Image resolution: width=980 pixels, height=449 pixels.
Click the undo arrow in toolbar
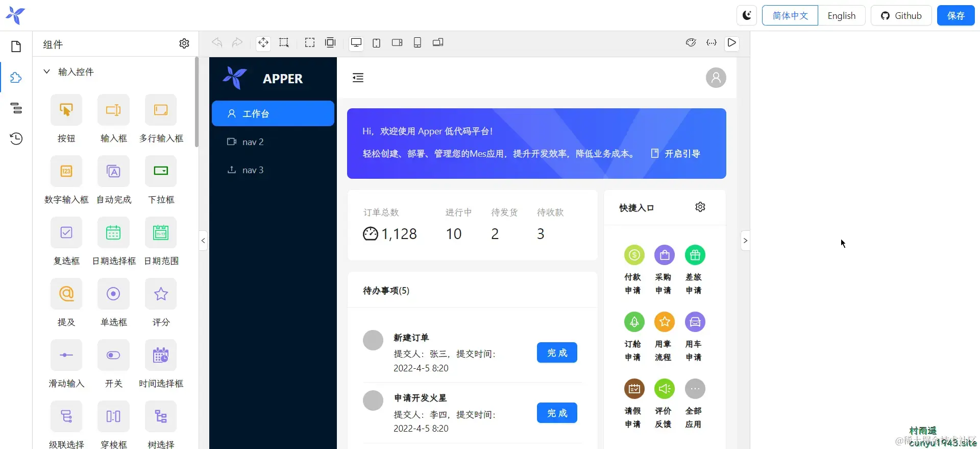tap(217, 42)
